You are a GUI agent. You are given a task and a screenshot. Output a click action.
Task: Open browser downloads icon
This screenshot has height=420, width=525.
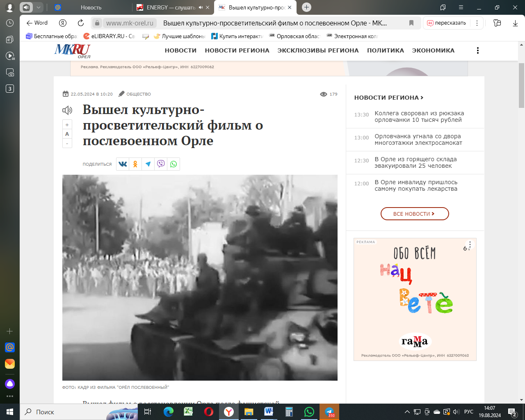(515, 23)
